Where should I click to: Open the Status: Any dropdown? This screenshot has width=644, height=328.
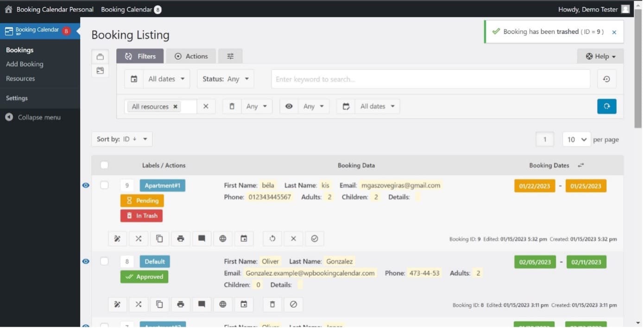[226, 79]
